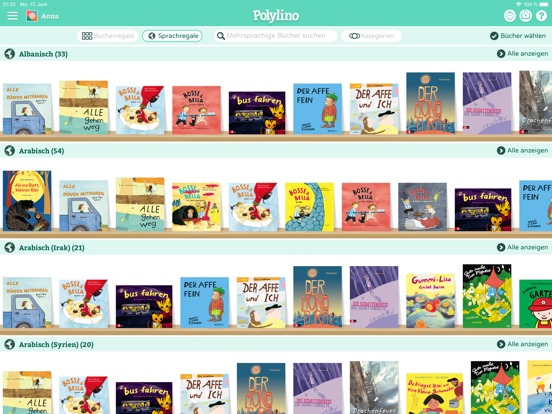Tap the globe icon beside Arabisch (54)

point(10,151)
